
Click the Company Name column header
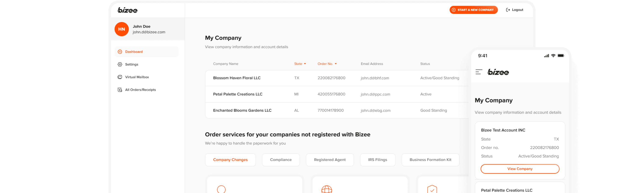226,64
